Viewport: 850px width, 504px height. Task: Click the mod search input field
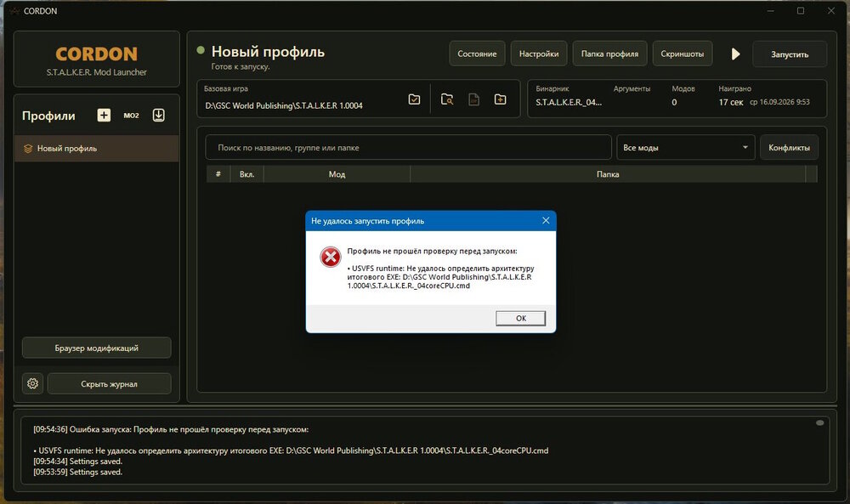(x=408, y=147)
